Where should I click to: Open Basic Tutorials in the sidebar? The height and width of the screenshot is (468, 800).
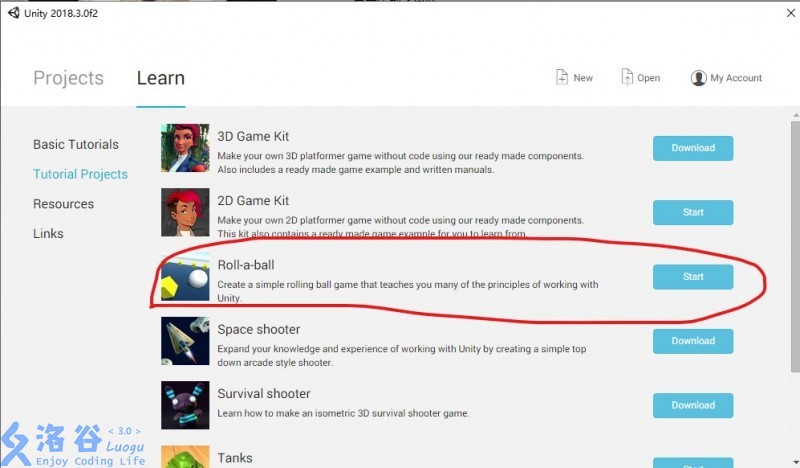pos(76,144)
